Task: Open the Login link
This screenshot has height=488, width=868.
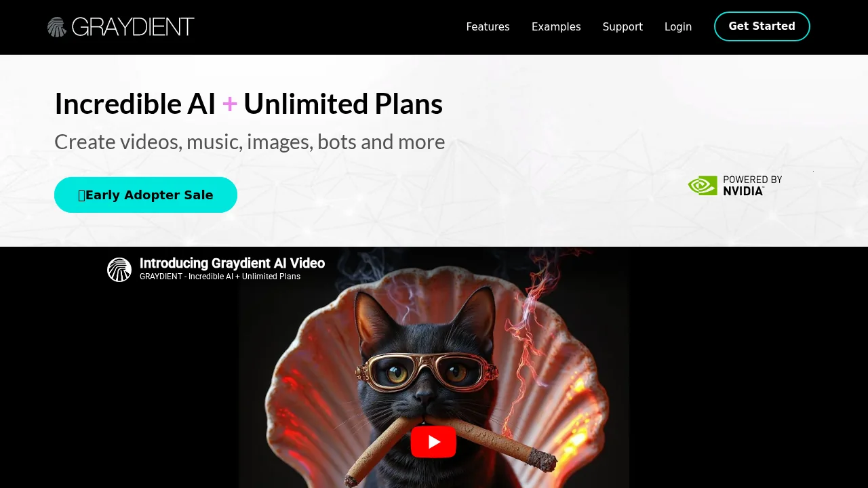Action: [678, 27]
